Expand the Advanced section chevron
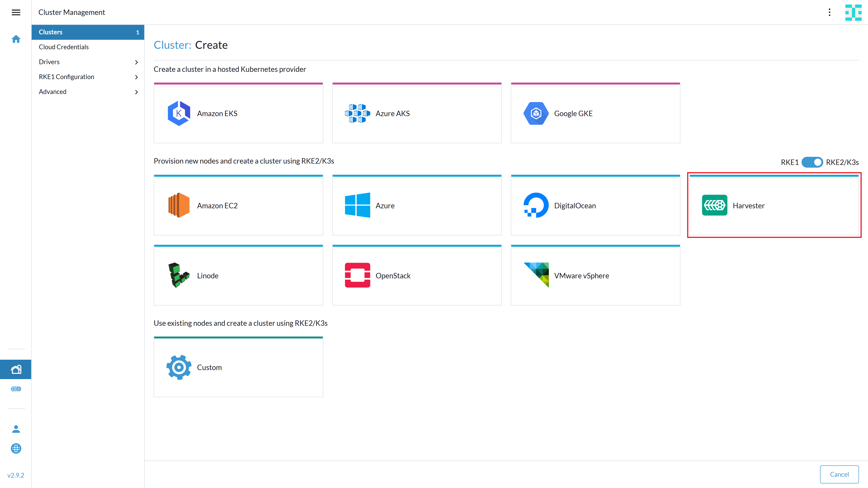This screenshot has height=488, width=868. [136, 92]
